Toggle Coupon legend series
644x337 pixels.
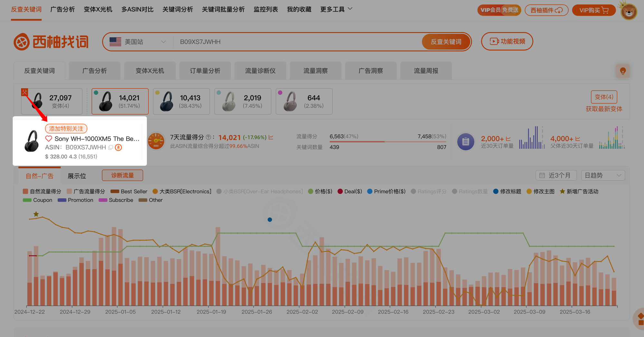(x=37, y=200)
